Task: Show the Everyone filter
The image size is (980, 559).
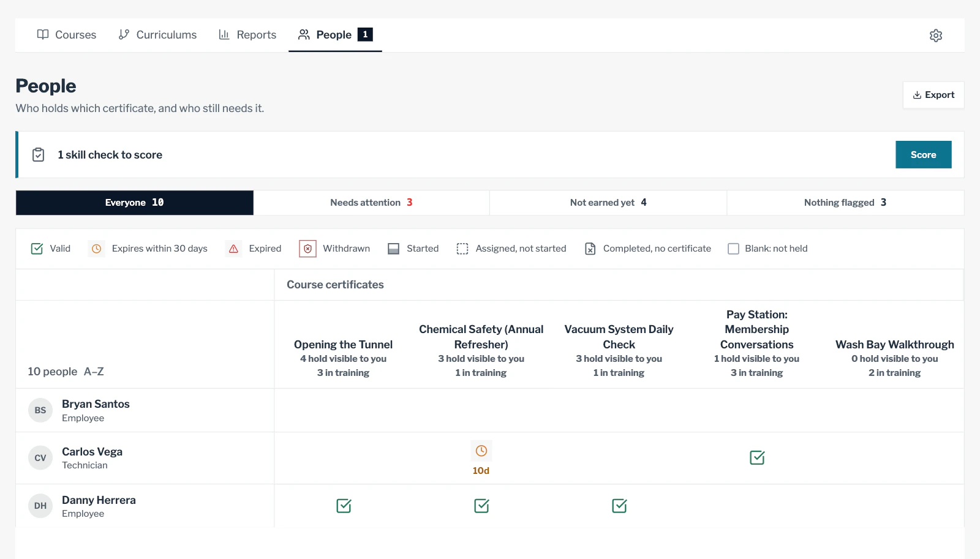Action: coord(135,203)
